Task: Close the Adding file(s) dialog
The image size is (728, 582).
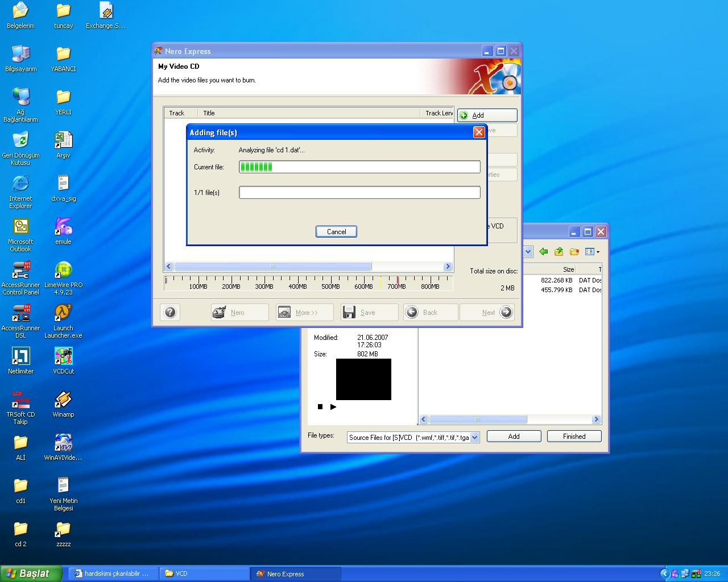Action: (x=479, y=132)
